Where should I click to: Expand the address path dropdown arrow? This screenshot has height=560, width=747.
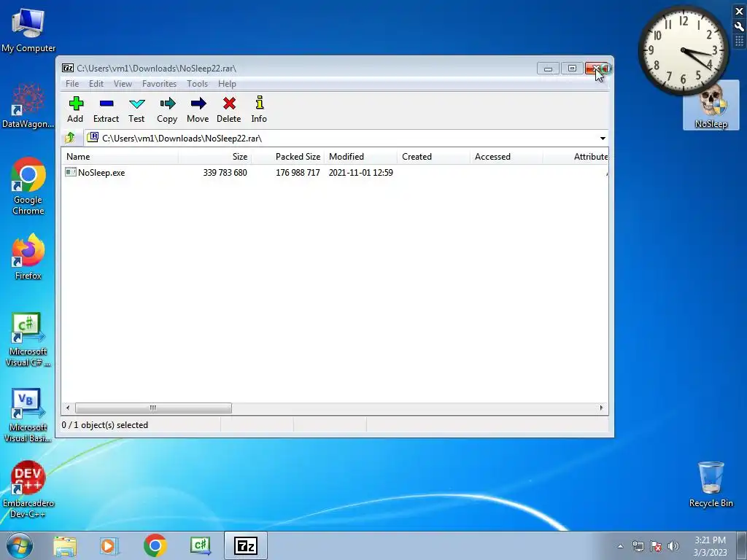(x=603, y=138)
